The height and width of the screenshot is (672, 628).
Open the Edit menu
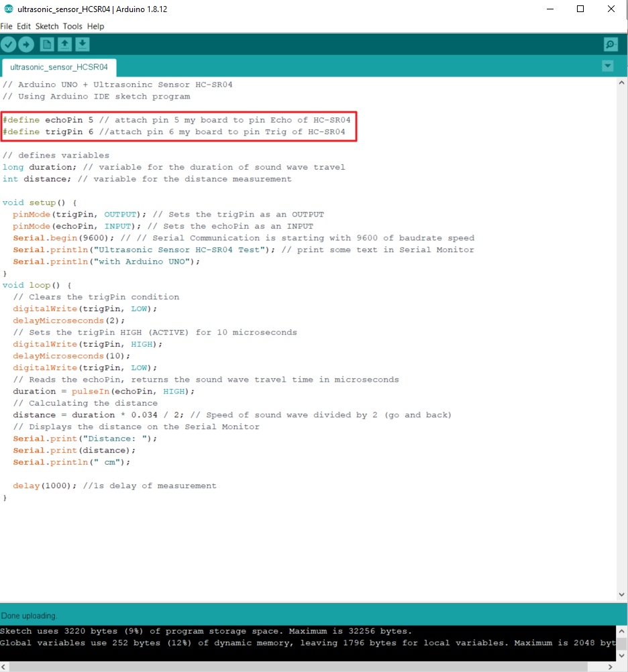(x=23, y=26)
